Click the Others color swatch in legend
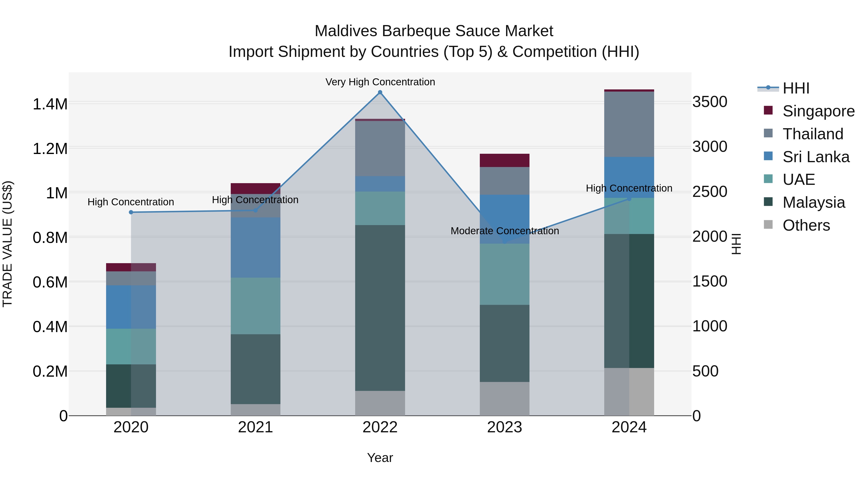 click(768, 224)
